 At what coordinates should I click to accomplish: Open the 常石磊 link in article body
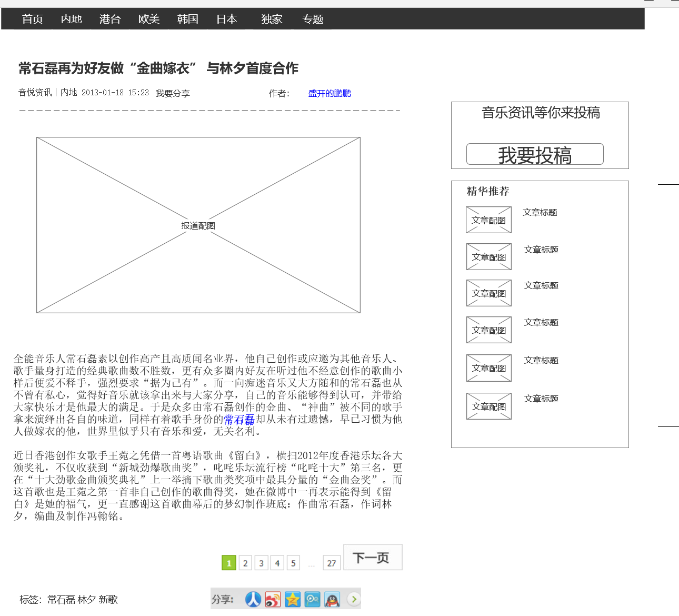239,420
